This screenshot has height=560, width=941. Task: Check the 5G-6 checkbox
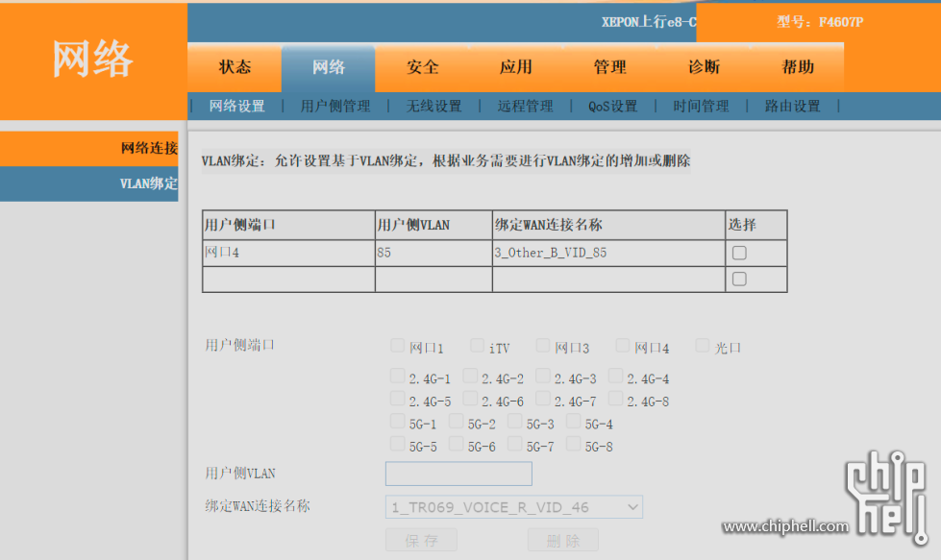coord(457,445)
